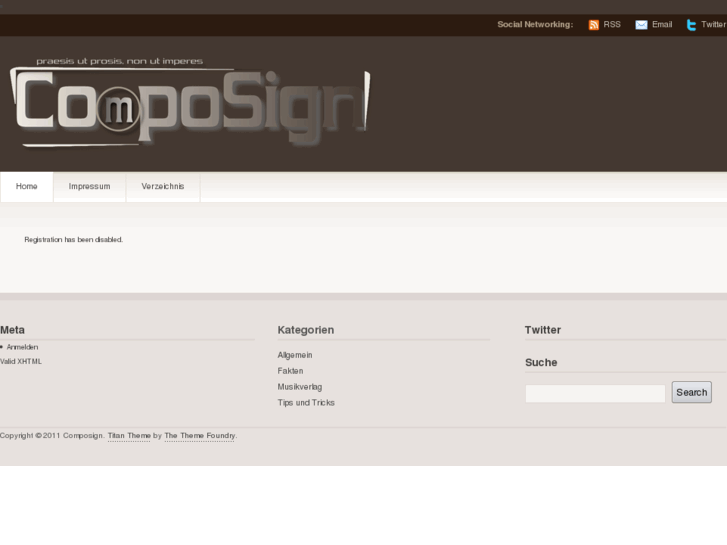
Task: Click 'Copyright © 2011 Composign.' footer text
Action: tap(52, 436)
